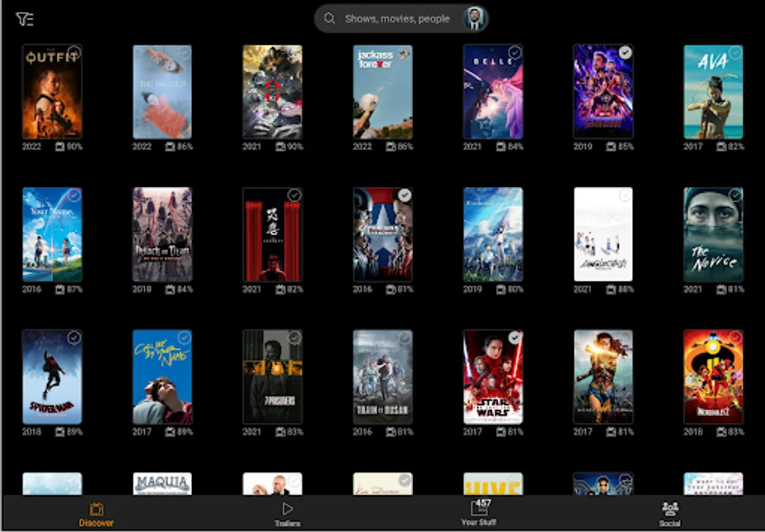Image resolution: width=765 pixels, height=532 pixels.
Task: Open Incredibles 2 movie poster
Action: 713,377
